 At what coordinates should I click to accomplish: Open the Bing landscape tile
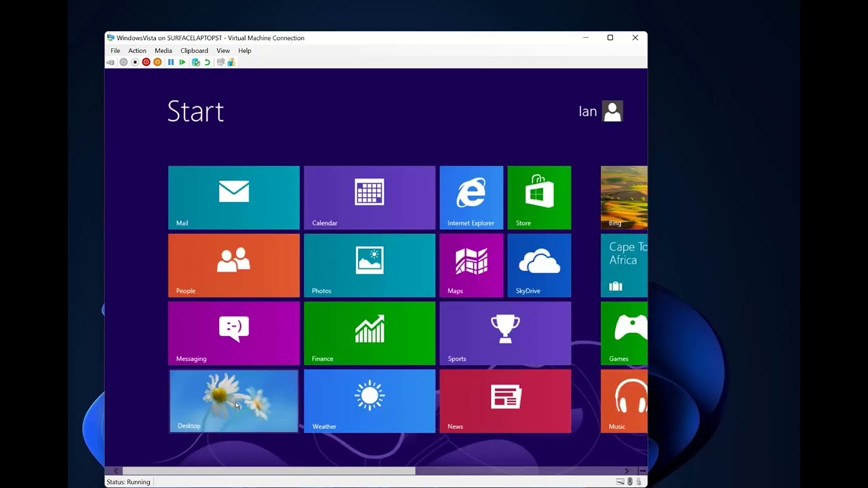click(624, 197)
